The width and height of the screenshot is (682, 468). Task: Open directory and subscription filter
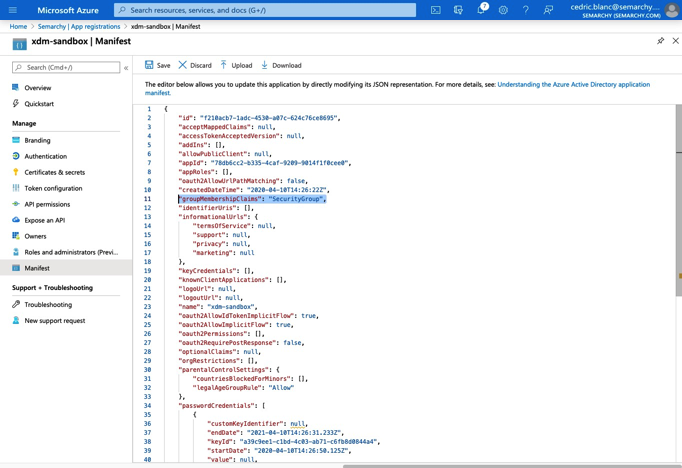[458, 10]
